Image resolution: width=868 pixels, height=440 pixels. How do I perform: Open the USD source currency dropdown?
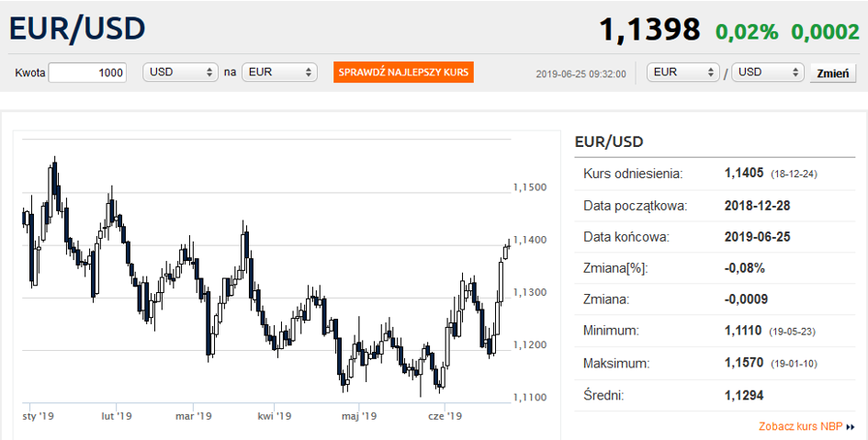[180, 72]
